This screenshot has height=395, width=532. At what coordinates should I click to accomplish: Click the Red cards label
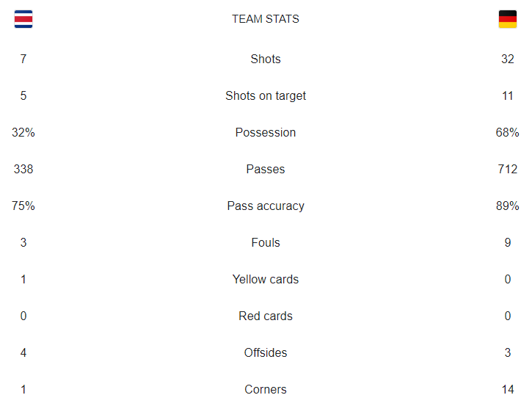click(266, 316)
